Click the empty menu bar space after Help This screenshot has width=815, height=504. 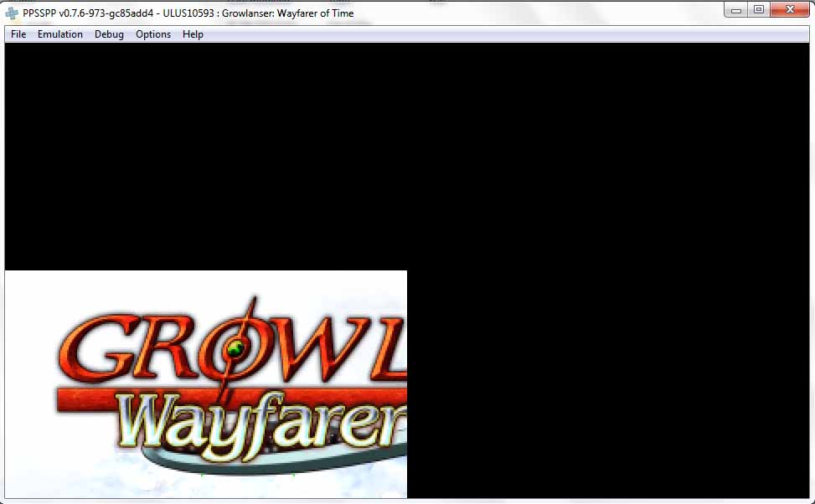click(x=503, y=34)
